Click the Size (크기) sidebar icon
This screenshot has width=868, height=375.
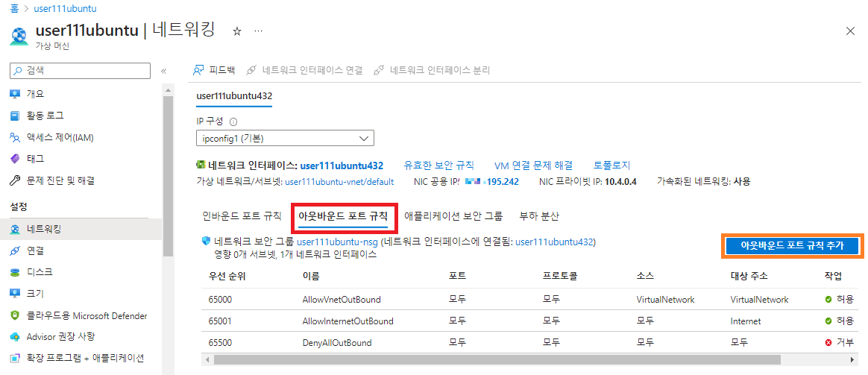tap(15, 293)
